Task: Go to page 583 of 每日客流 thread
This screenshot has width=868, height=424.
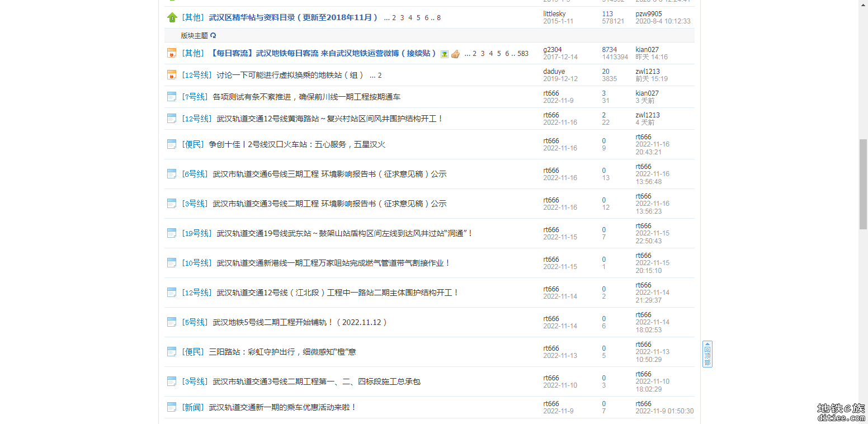Action: tap(523, 54)
